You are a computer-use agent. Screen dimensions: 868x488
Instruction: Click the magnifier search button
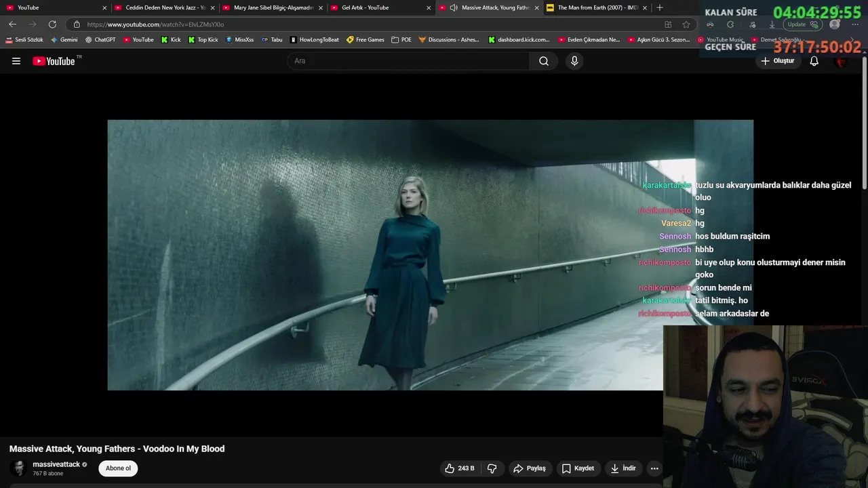pyautogui.click(x=544, y=61)
